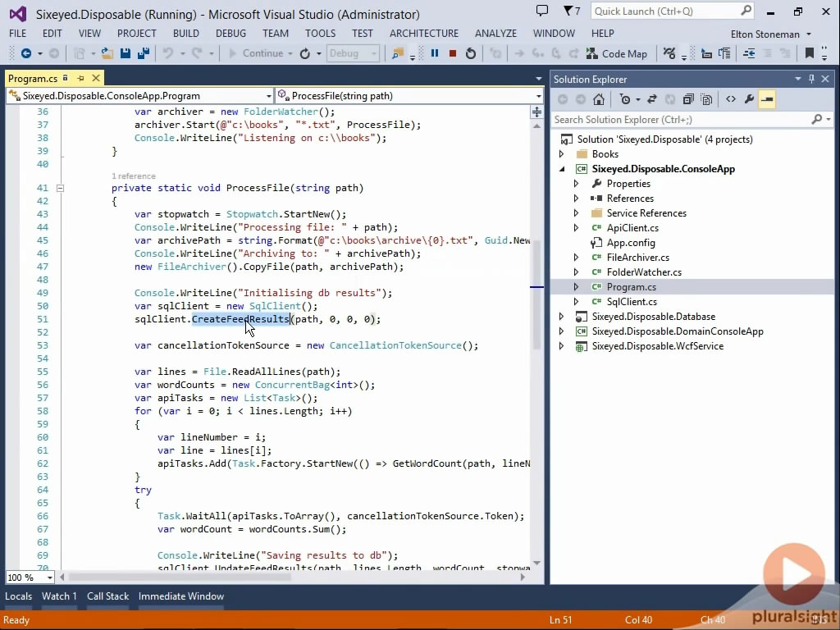Click the Home icon in Solution Explorer

coord(599,98)
